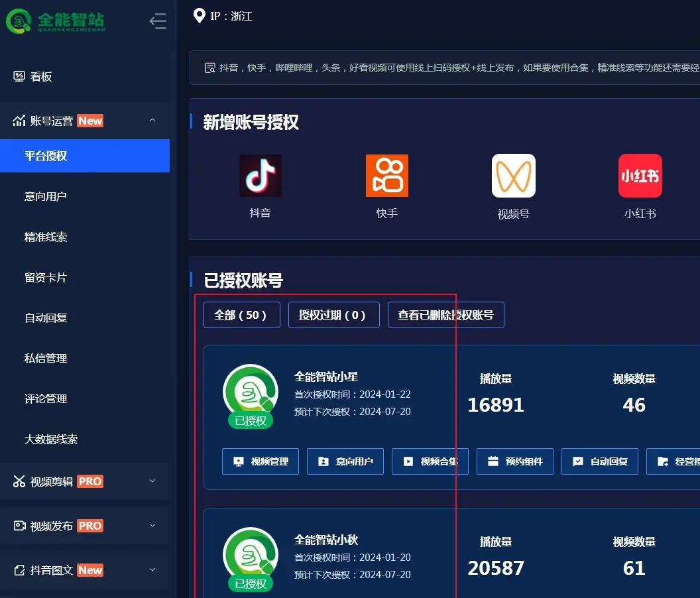Screen dimensions: 700x598
Task: Open 预约组件 for 全能智站小星
Action: click(x=515, y=461)
